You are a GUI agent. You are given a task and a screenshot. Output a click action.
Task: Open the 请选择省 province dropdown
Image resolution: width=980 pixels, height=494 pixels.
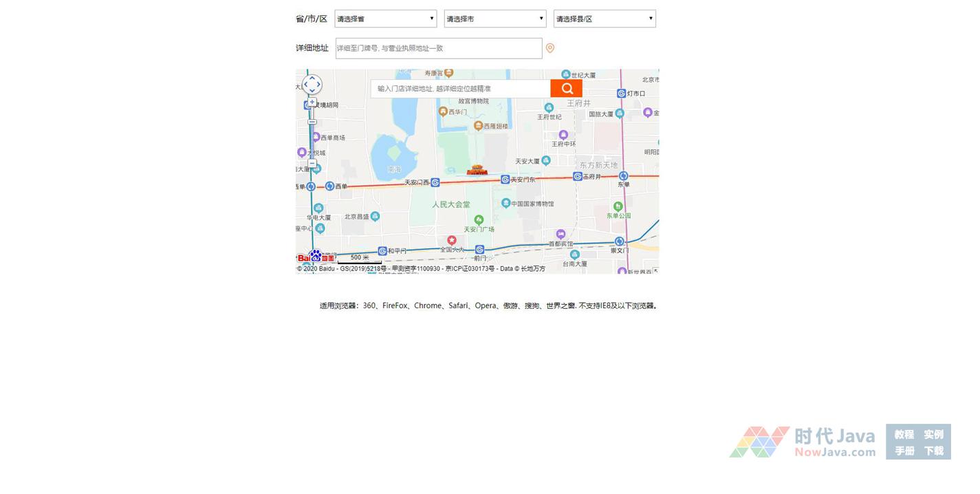[385, 19]
